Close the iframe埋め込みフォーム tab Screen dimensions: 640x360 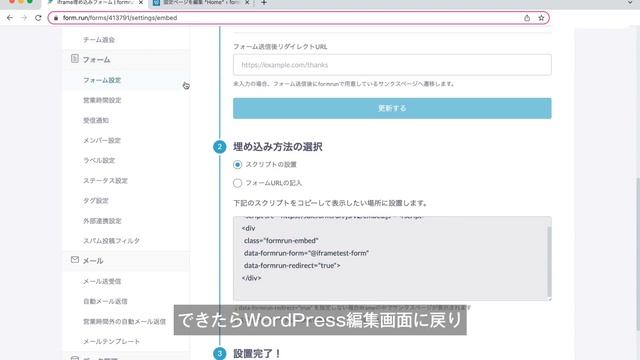coord(141,2)
